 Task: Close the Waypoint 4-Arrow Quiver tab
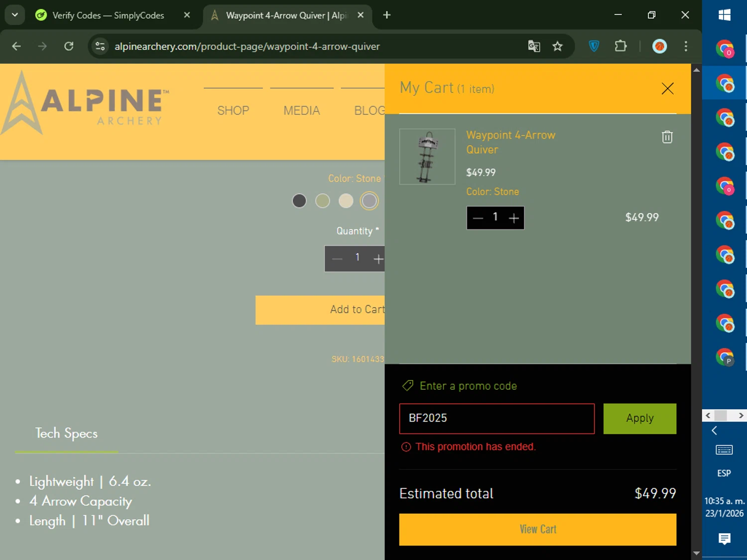361,15
